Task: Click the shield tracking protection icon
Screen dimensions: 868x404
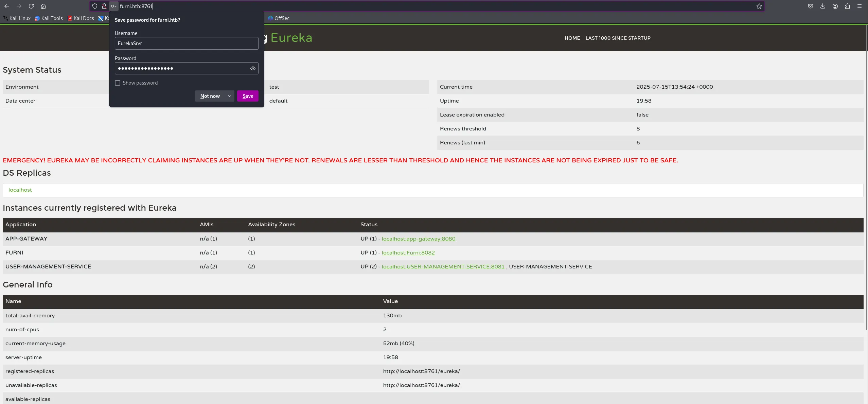Action: tap(95, 6)
